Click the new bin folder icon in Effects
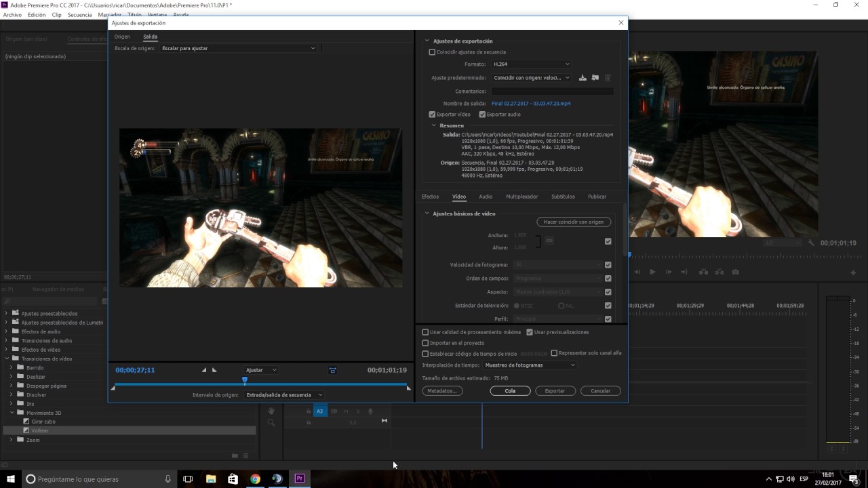Image resolution: width=868 pixels, height=488 pixels. click(x=235, y=455)
